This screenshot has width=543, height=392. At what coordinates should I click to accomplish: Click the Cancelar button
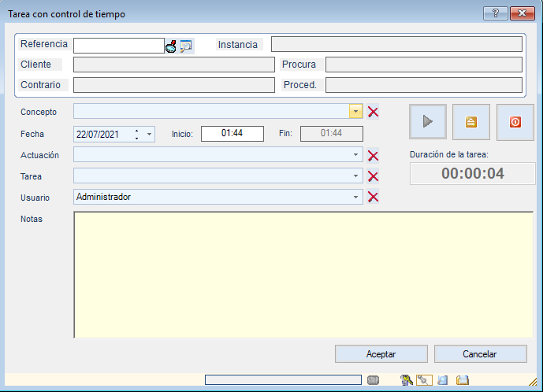tap(481, 354)
